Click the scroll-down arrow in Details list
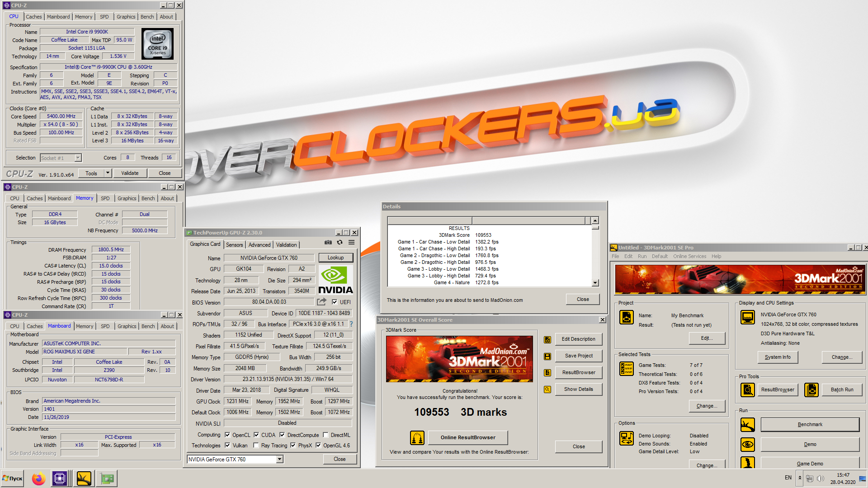The width and height of the screenshot is (868, 488). pos(595,283)
